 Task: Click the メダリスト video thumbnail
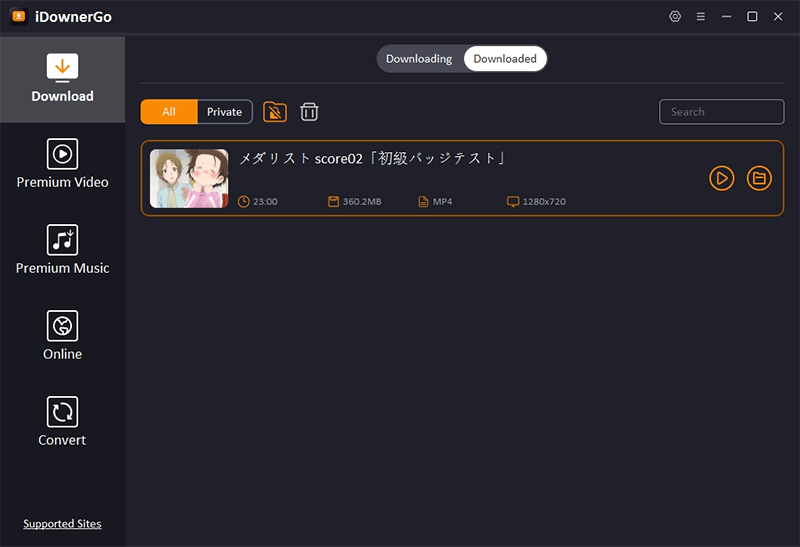point(189,178)
